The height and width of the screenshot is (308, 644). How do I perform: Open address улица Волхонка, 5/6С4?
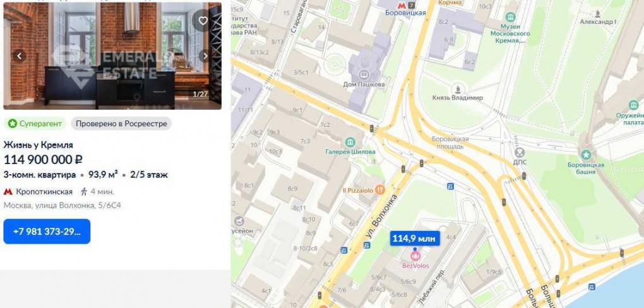point(63,205)
